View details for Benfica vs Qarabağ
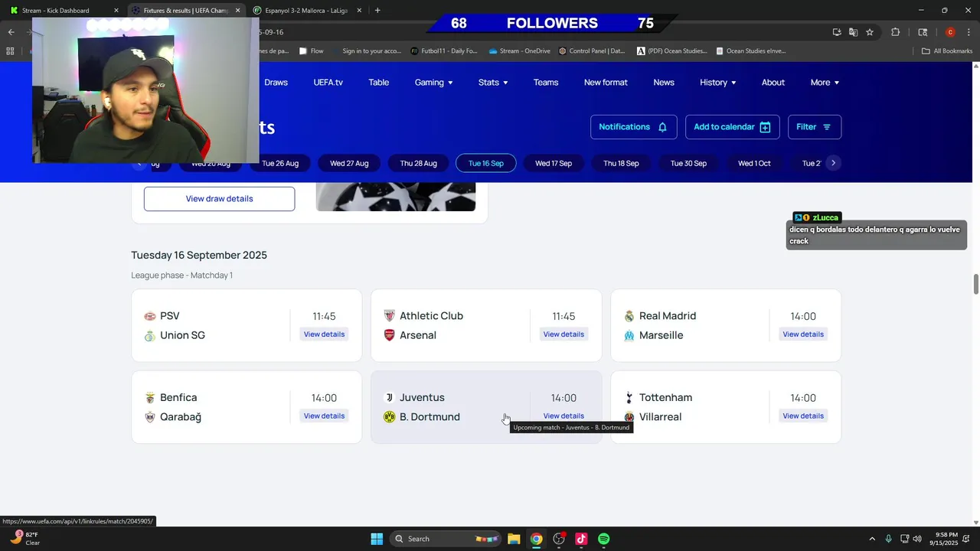The height and width of the screenshot is (551, 980). (324, 416)
